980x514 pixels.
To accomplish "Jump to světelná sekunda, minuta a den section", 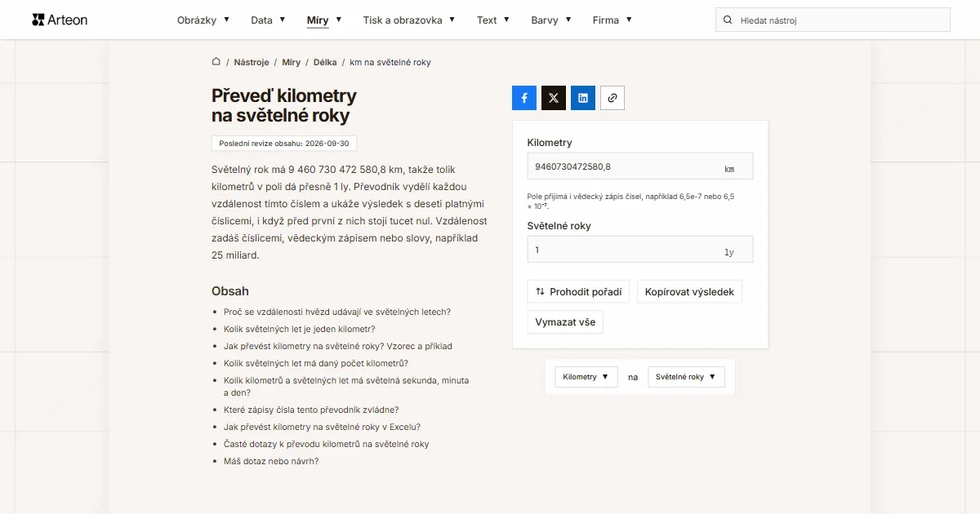I will [x=346, y=386].
